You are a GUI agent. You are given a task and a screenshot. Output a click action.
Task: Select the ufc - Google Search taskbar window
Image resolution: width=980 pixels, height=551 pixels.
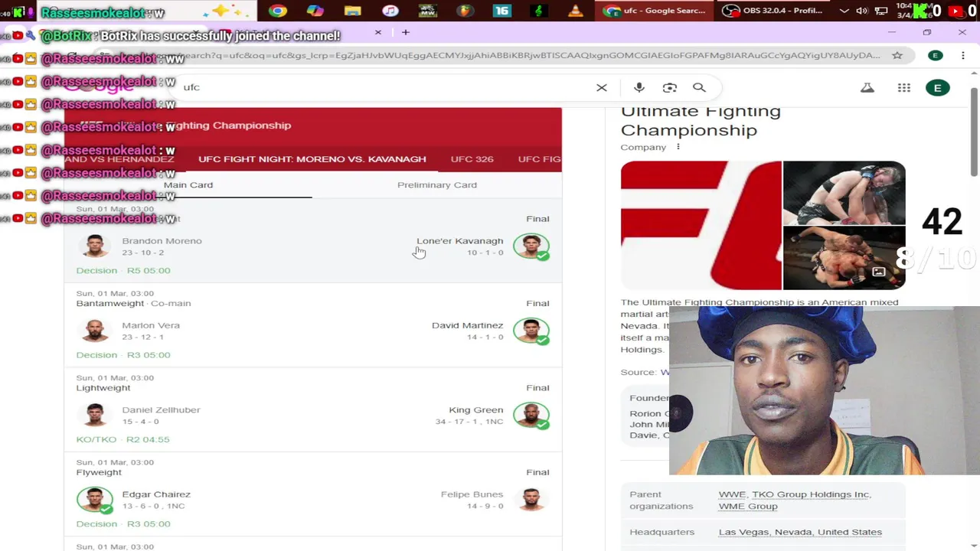coord(656,11)
